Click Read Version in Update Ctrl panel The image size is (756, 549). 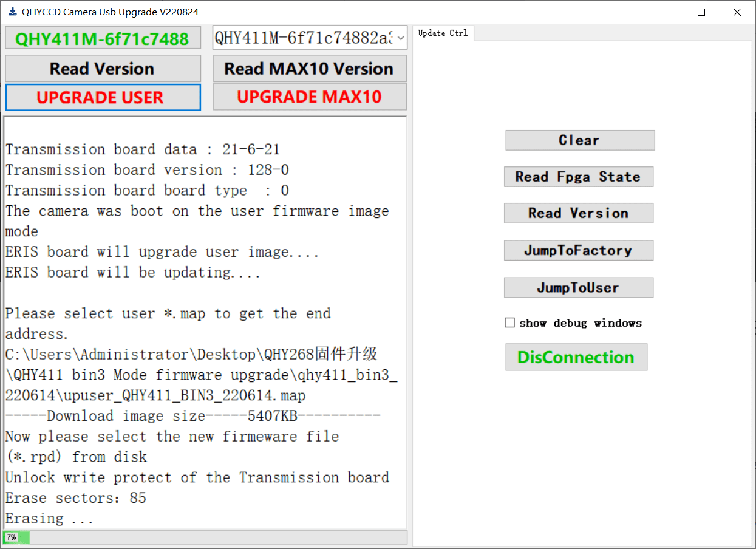pos(579,213)
